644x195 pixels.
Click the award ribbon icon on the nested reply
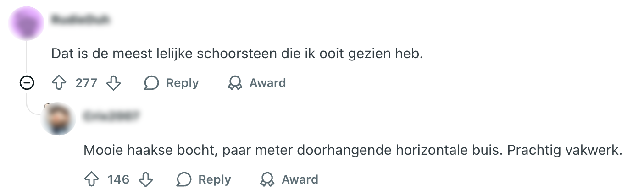(x=267, y=179)
